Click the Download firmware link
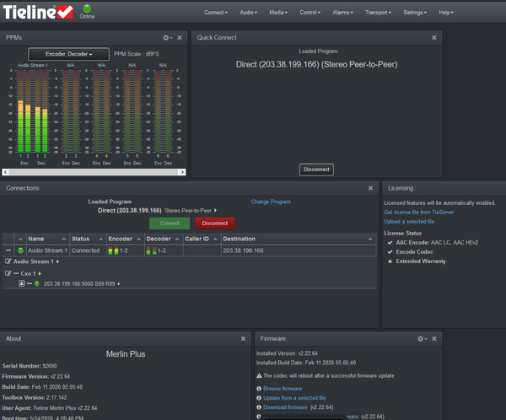Screen dimensions: 506x420 pos(285,407)
